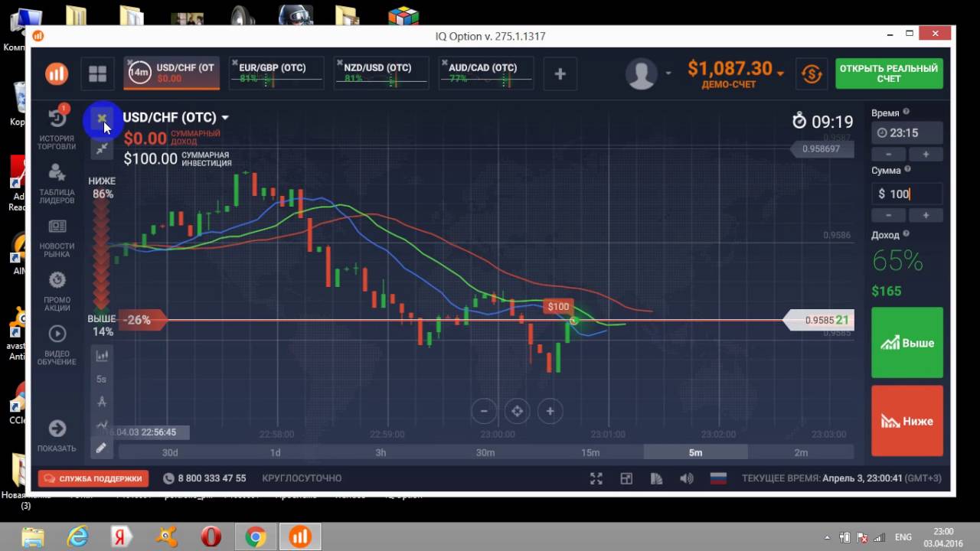
Task: Select the 1d timeframe
Action: click(276, 452)
